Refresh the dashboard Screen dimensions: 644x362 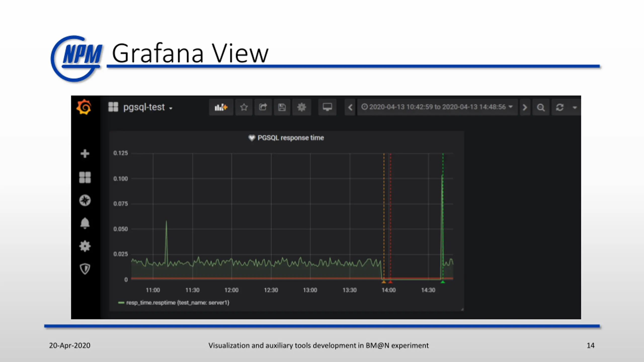click(559, 107)
